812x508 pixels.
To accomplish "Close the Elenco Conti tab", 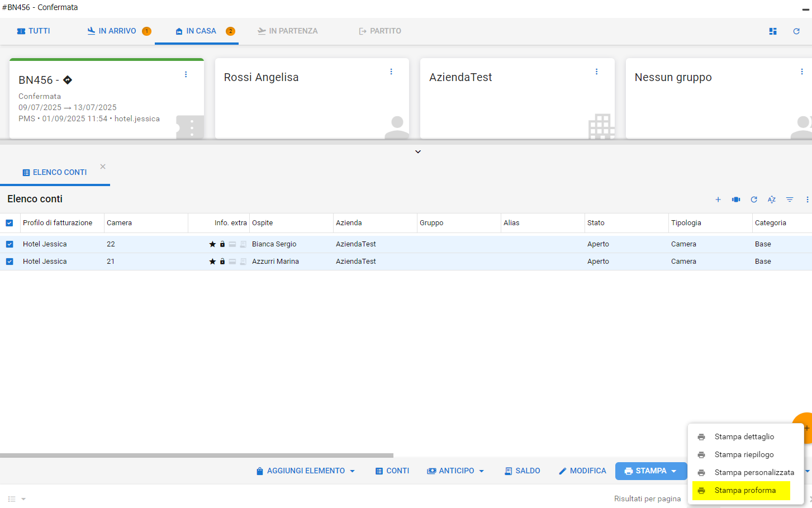I will click(x=103, y=167).
